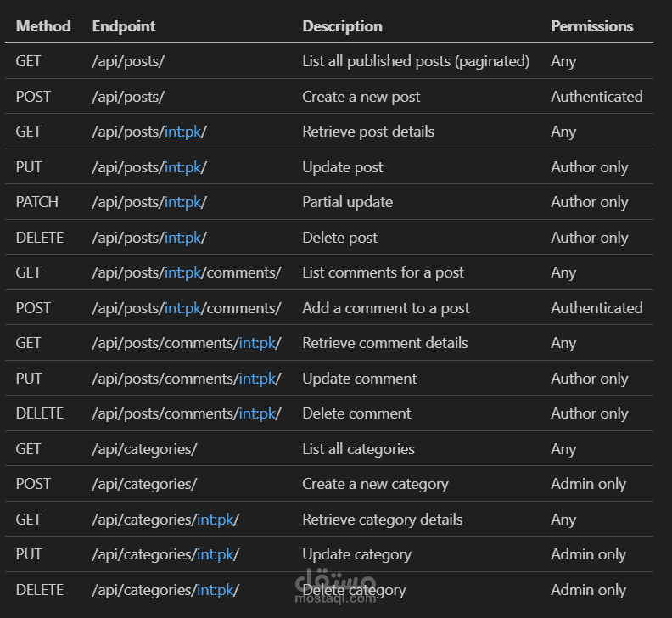Follow int:pk link in Delete category row
This screenshot has width=672, height=618.
point(215,590)
